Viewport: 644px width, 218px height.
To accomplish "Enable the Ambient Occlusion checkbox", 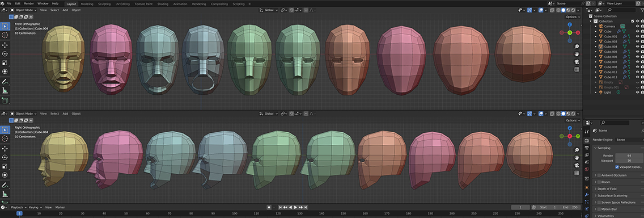I will [x=599, y=175].
